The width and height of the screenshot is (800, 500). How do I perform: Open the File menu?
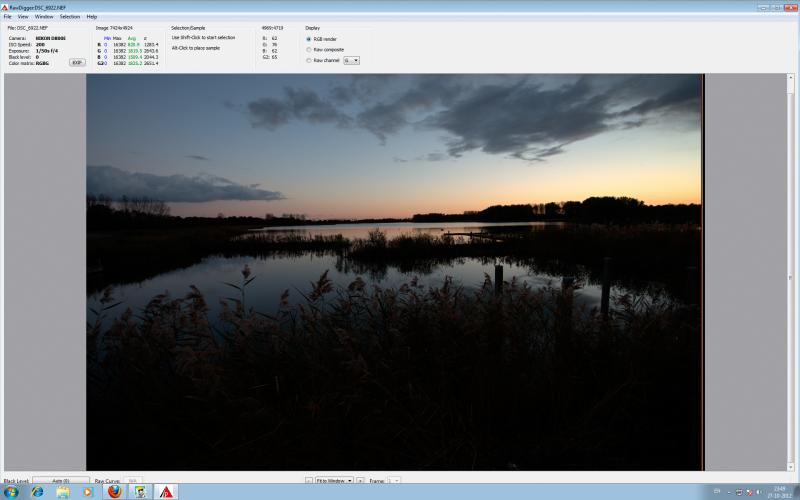tap(8, 17)
